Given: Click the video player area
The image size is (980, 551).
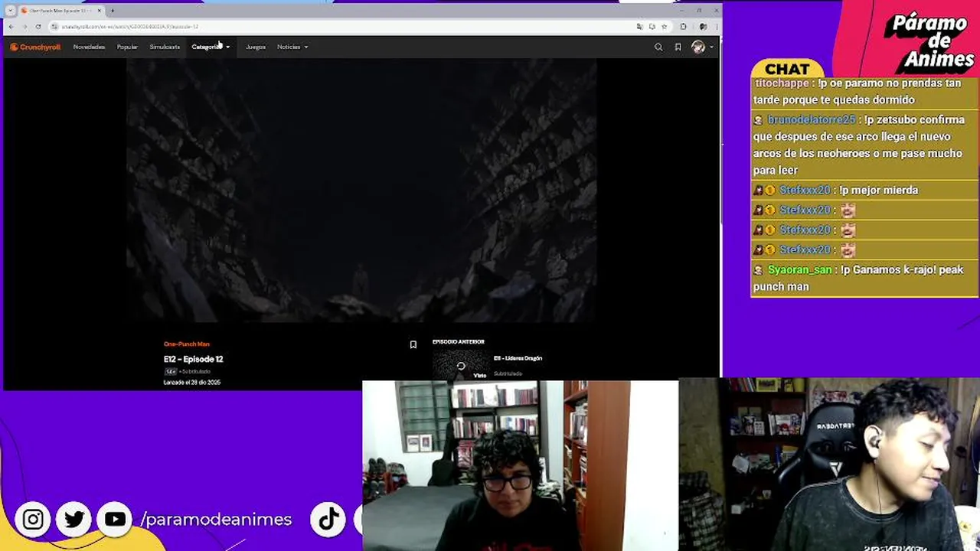Looking at the screenshot, I should tap(361, 191).
